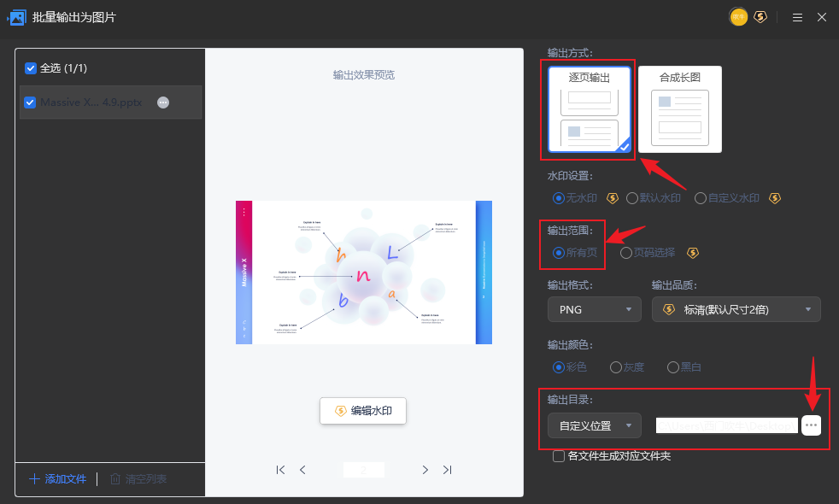Select the 逐页输出 mode card
The image size is (839, 504).
tap(588, 109)
